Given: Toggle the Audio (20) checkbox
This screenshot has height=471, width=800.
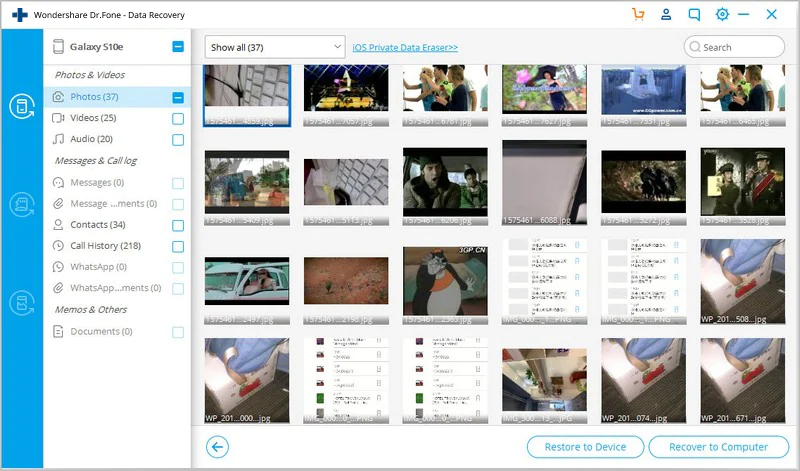Looking at the screenshot, I should [x=178, y=140].
